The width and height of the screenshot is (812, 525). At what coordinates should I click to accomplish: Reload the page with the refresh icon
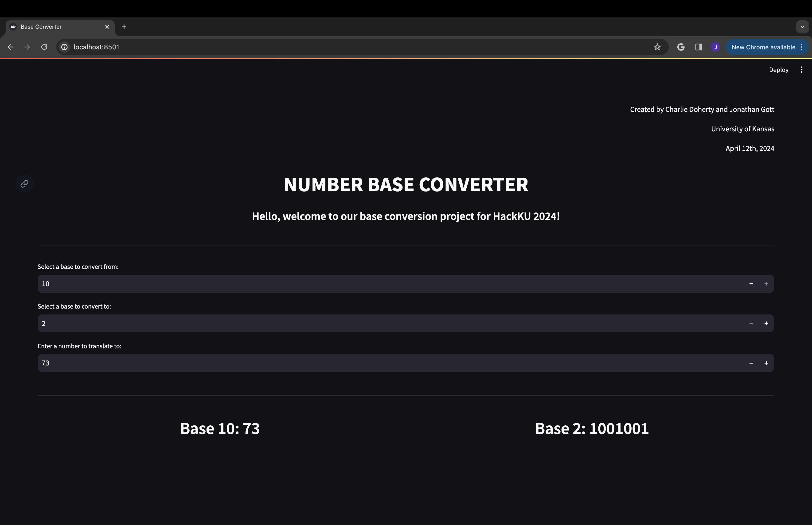click(44, 47)
